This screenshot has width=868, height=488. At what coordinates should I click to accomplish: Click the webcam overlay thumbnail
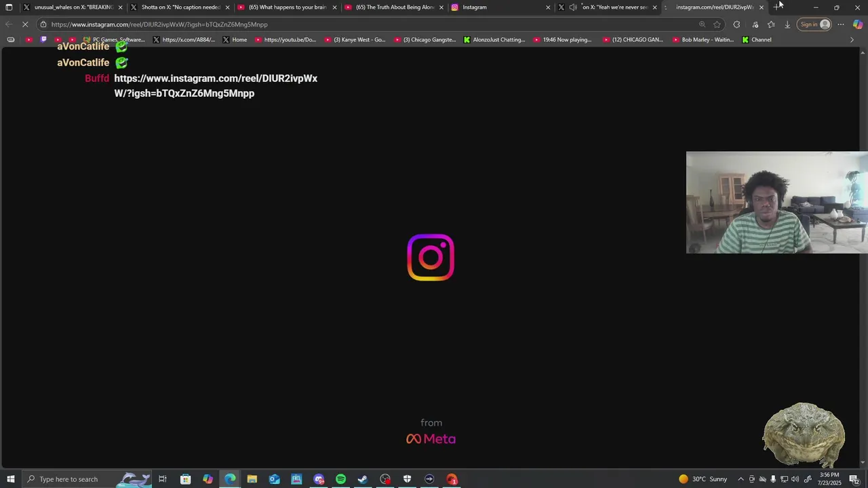(x=777, y=203)
